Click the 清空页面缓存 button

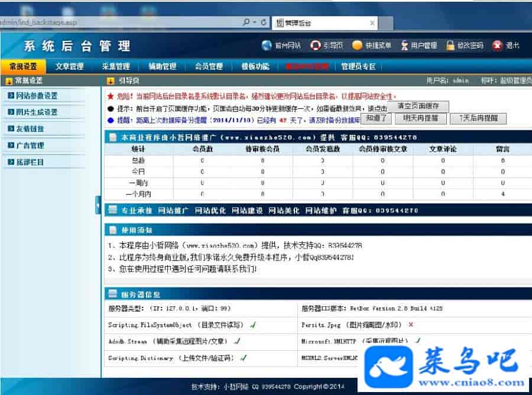pos(418,106)
